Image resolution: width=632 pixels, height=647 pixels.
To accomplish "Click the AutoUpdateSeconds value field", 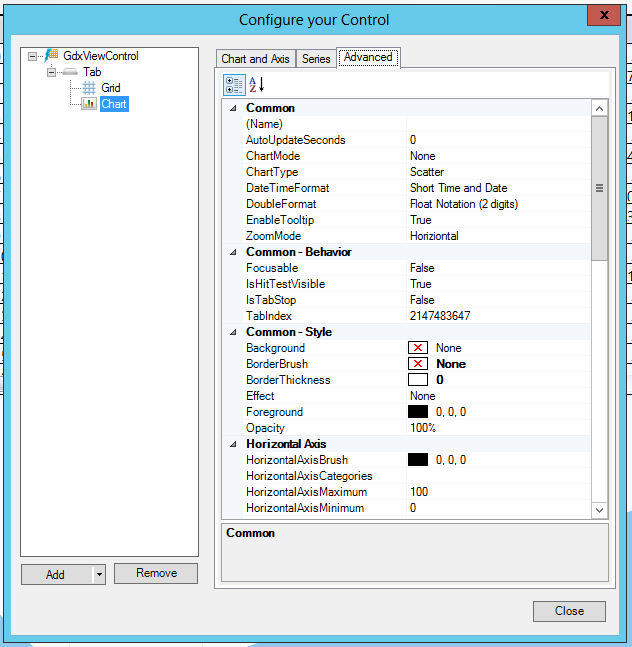I will 498,140.
